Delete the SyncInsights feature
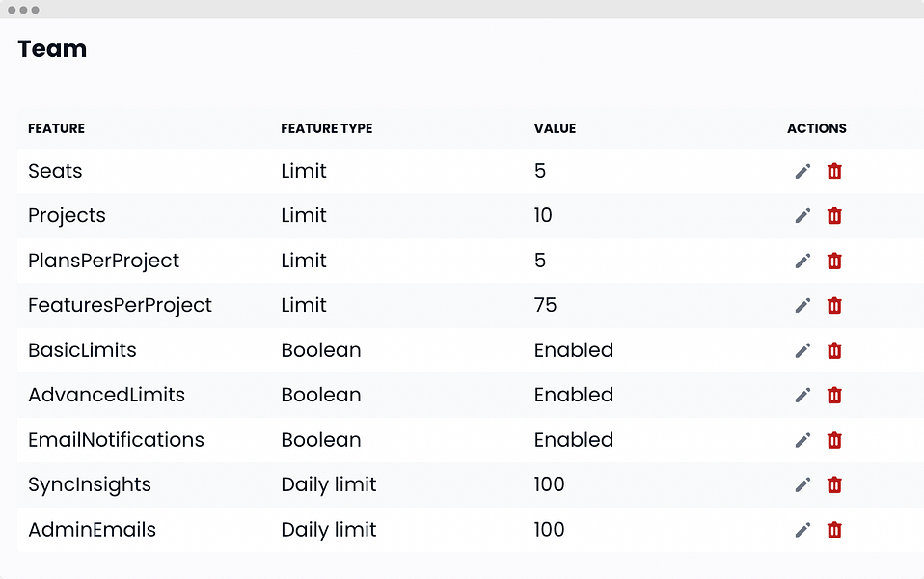Image resolution: width=924 pixels, height=579 pixels. pos(834,485)
